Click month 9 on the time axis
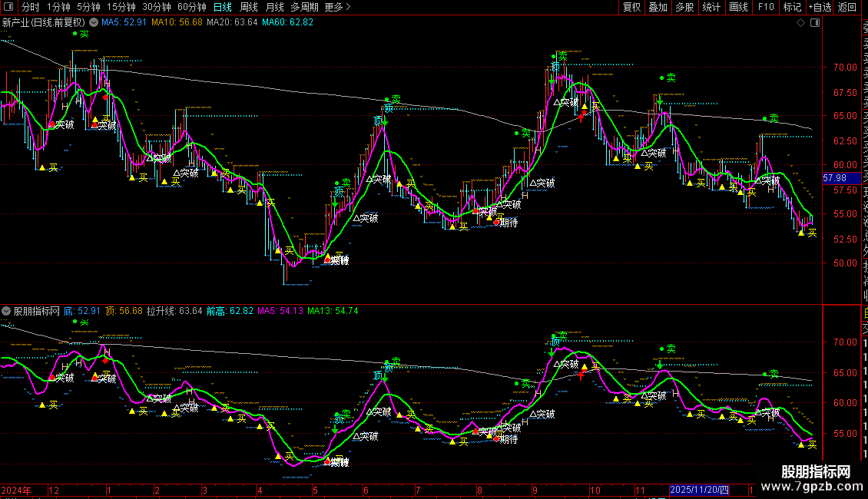The height and width of the screenshot is (499, 868). point(535,490)
